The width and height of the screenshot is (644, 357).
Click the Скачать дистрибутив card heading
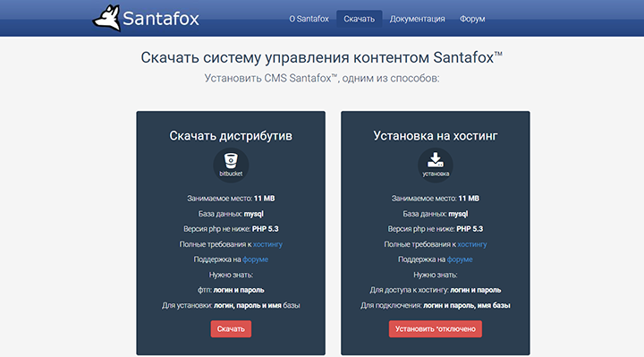(x=231, y=136)
